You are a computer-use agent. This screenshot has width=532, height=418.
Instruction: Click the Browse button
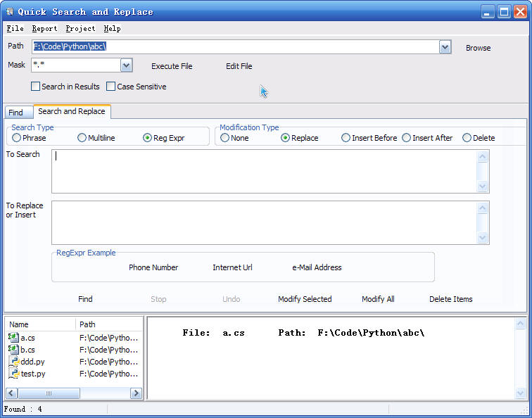pyautogui.click(x=478, y=48)
